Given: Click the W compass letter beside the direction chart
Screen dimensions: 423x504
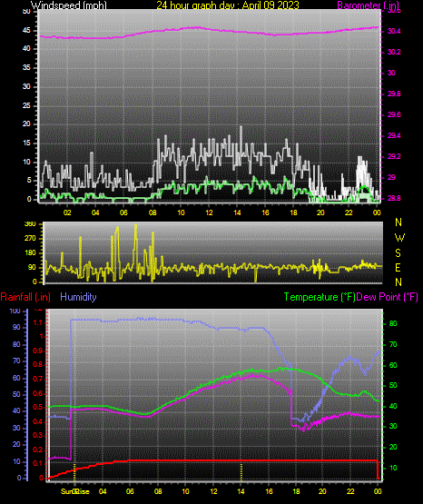Looking at the screenshot, I should [x=399, y=238].
